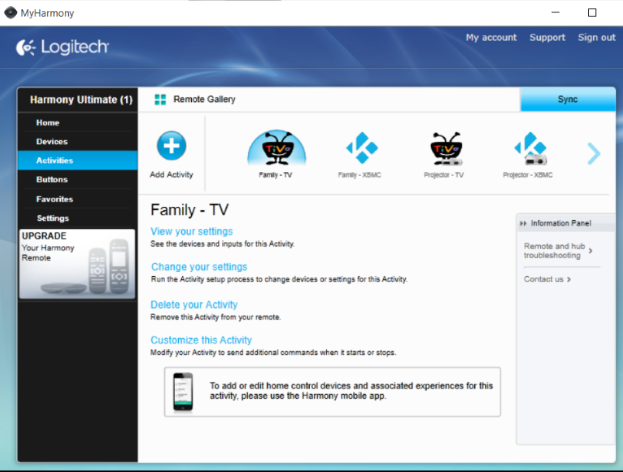Open Change your settings link
Viewport: 623px width, 472px height.
[x=199, y=267]
